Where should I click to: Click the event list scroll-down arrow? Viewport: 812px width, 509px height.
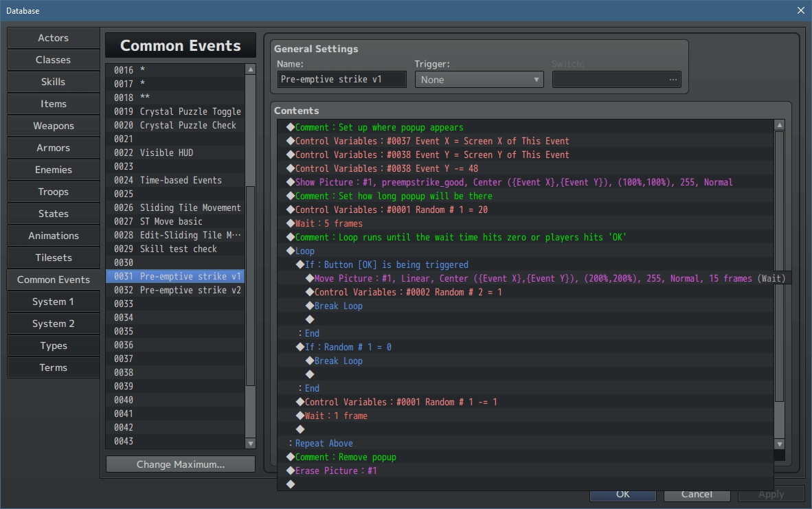click(x=251, y=443)
